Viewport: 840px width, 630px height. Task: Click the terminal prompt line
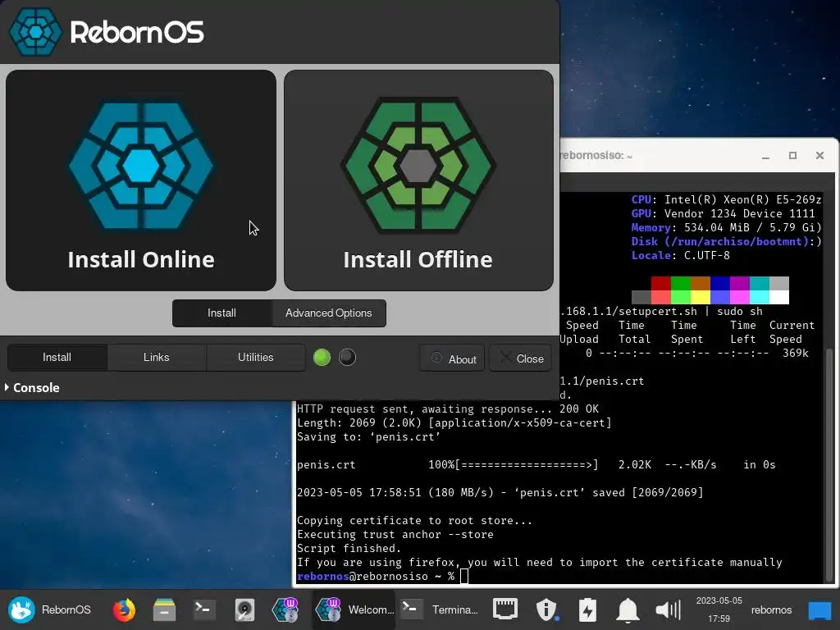click(382, 577)
